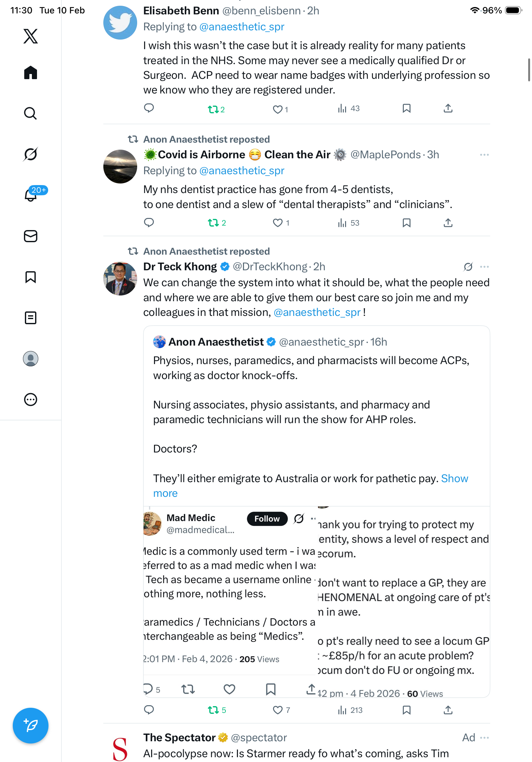
Task: Open Search from the sidebar
Action: [31, 113]
